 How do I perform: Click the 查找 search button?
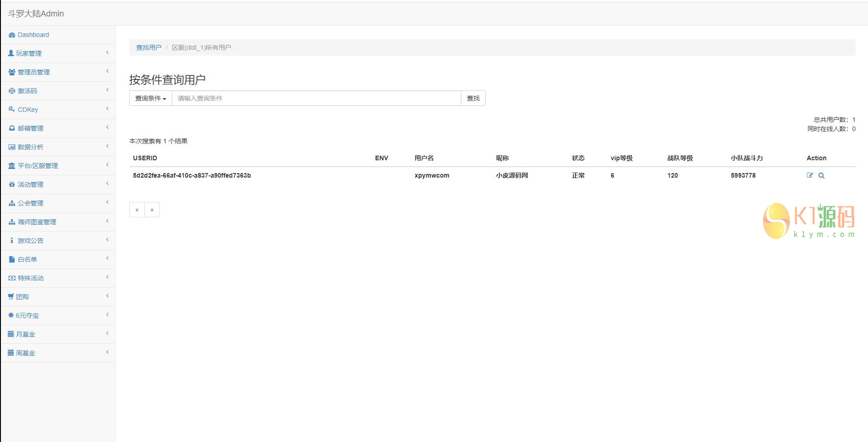coord(473,98)
